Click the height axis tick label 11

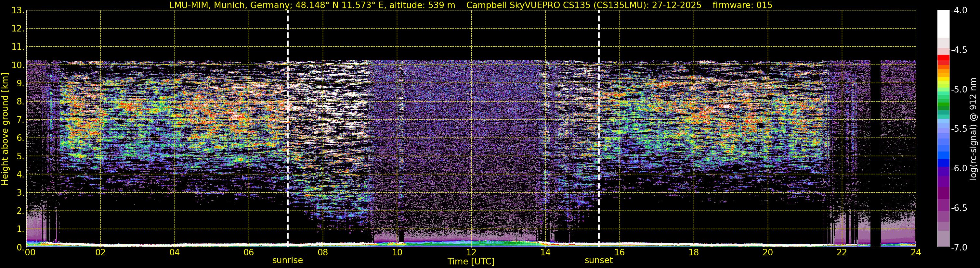tap(18, 47)
